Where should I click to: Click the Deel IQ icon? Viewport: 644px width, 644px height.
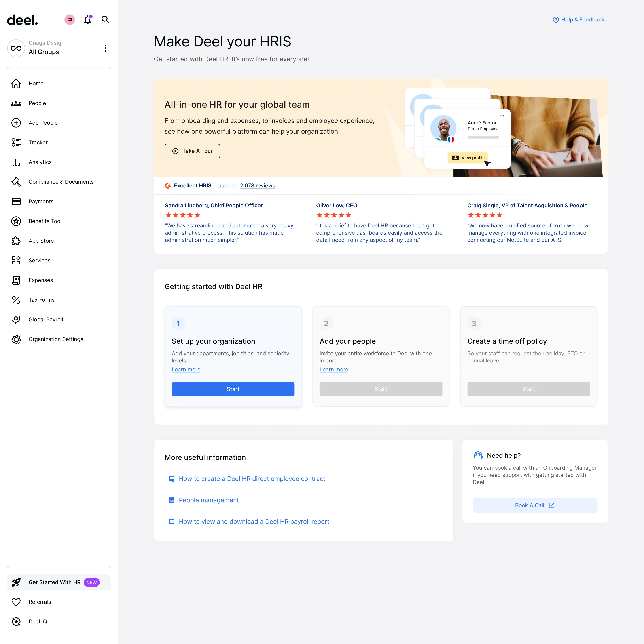pyautogui.click(x=16, y=622)
